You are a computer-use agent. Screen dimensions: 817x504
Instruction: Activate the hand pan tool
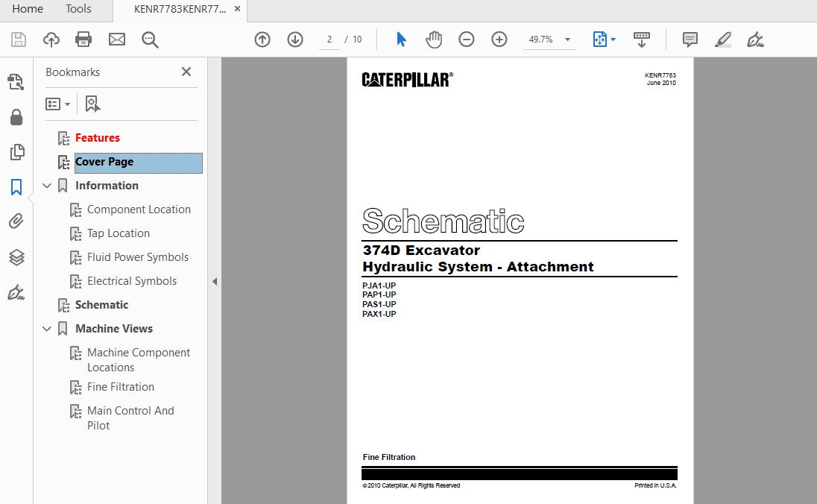pyautogui.click(x=434, y=40)
